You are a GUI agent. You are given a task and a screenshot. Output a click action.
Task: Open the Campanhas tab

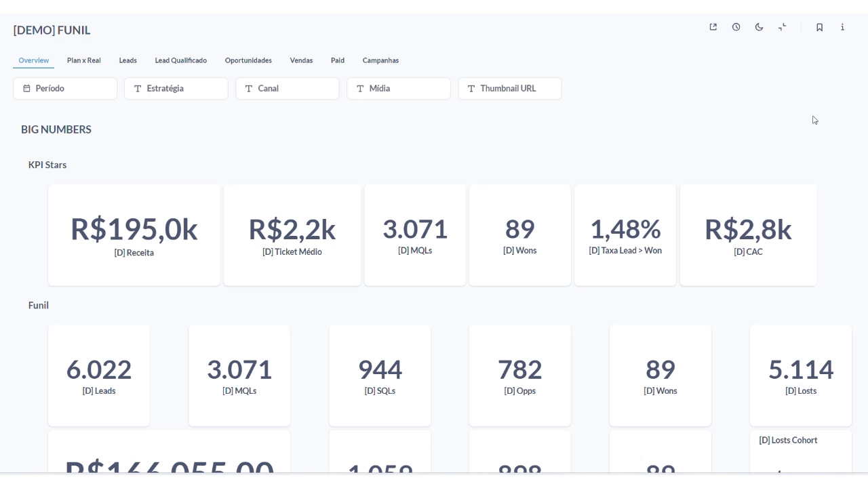[380, 60]
